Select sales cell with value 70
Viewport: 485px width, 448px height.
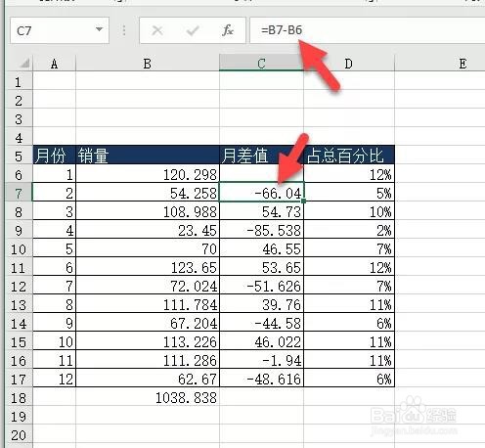(x=148, y=248)
